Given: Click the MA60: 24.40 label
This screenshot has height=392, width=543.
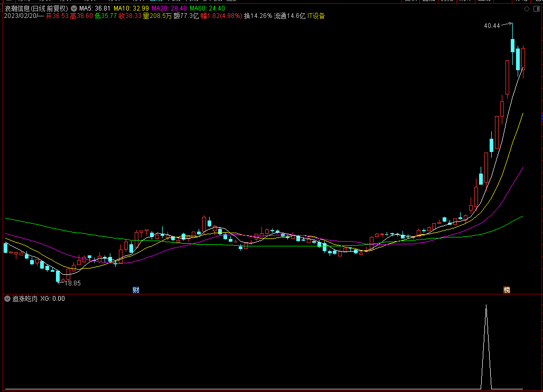Looking at the screenshot, I should [207, 8].
